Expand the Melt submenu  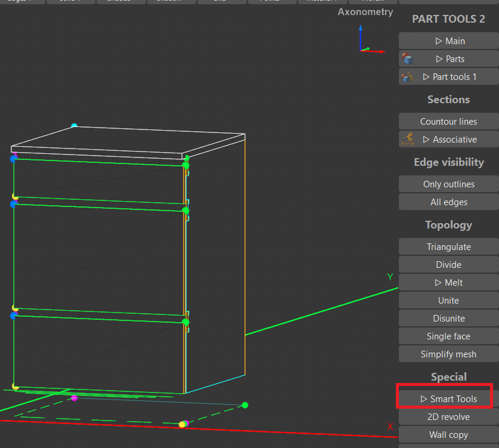449,283
